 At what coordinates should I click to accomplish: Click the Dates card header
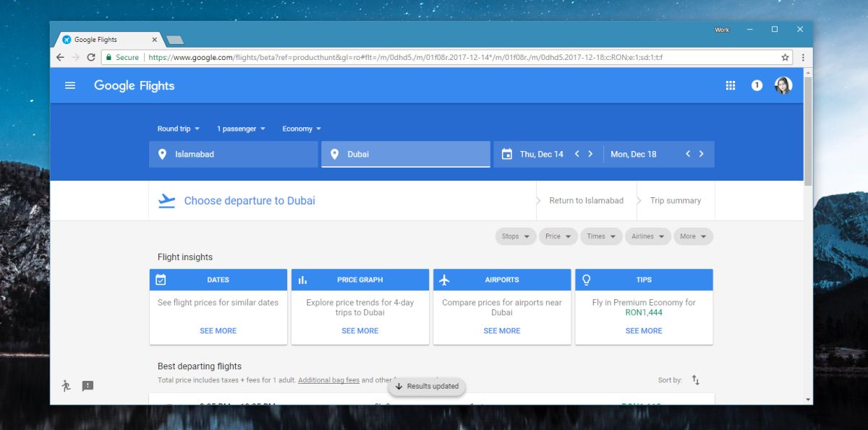point(218,280)
